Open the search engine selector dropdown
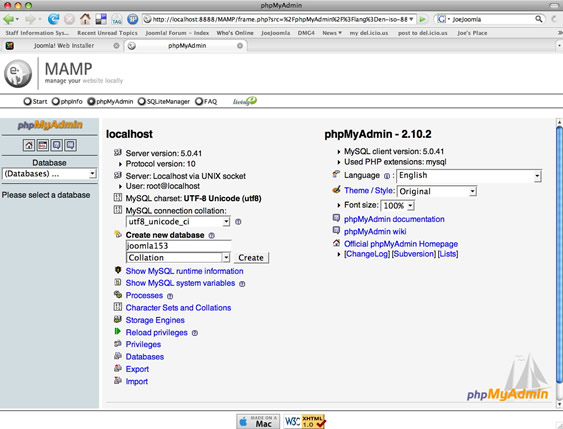 444,19
